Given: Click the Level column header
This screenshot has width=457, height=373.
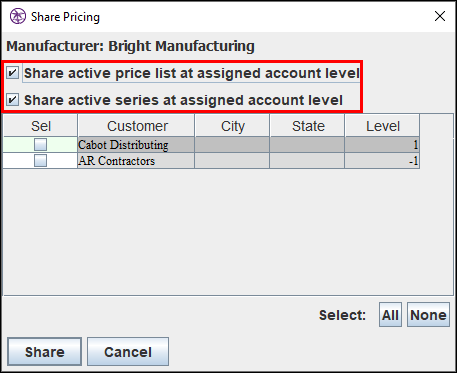Looking at the screenshot, I should click(382, 126).
